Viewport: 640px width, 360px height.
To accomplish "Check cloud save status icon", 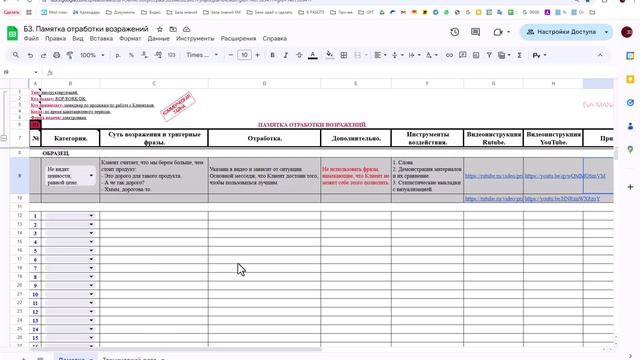I will click(187, 29).
